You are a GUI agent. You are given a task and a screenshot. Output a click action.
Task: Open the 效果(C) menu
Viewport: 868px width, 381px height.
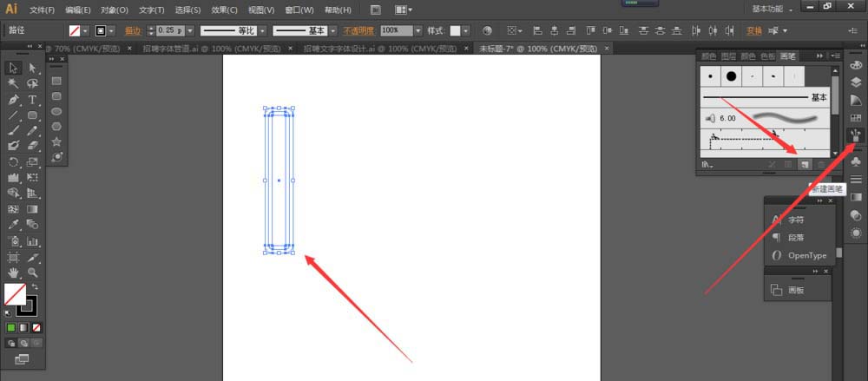coord(224,10)
